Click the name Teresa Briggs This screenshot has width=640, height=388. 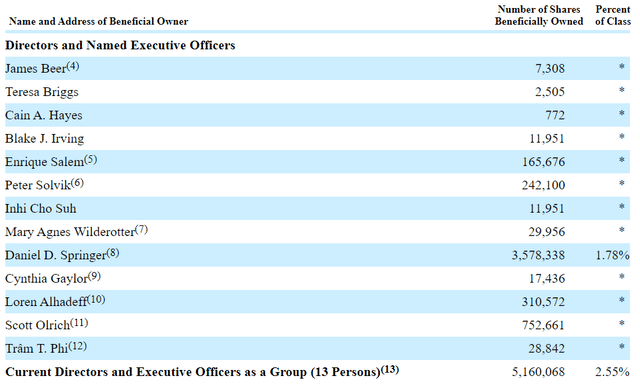point(42,92)
